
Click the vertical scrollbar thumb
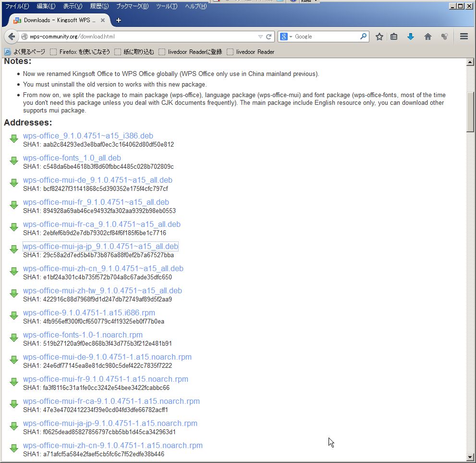pos(470,112)
